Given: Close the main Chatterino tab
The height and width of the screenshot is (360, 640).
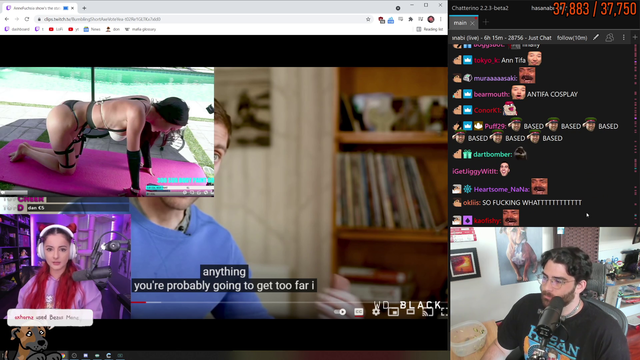Looking at the screenshot, I should coord(472,23).
